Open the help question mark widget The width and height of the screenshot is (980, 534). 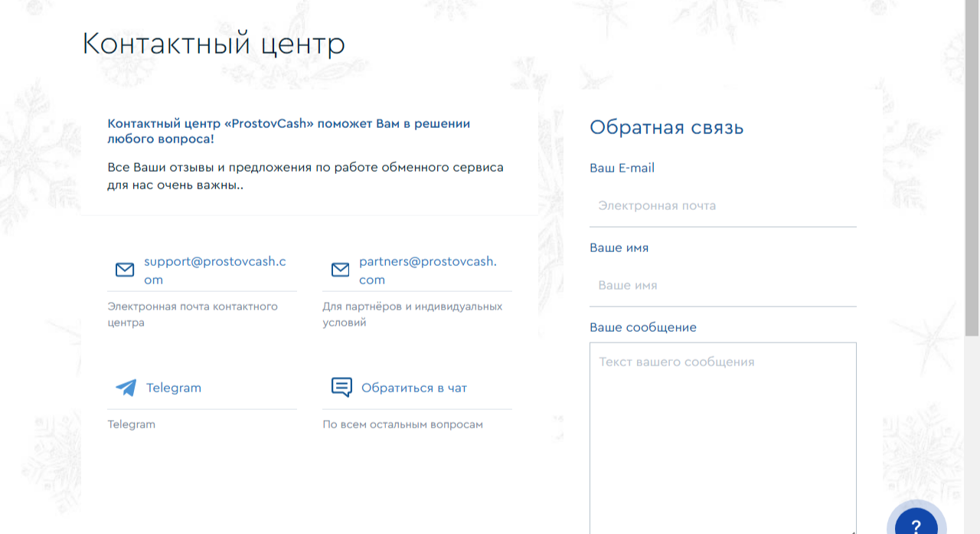(916, 526)
